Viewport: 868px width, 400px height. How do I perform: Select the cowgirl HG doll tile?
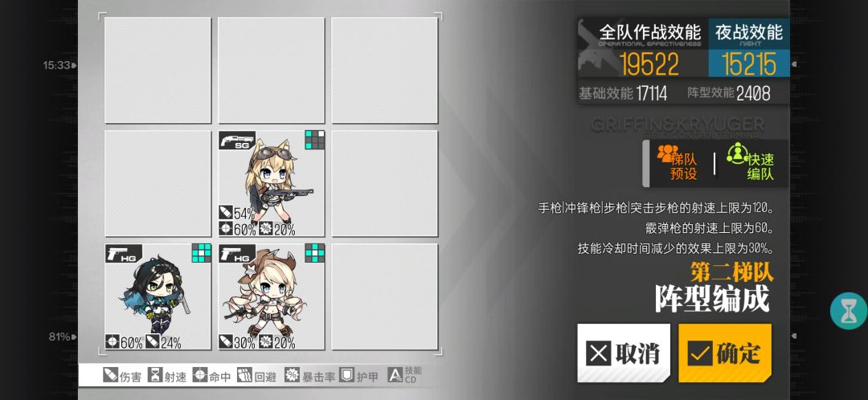point(272,296)
